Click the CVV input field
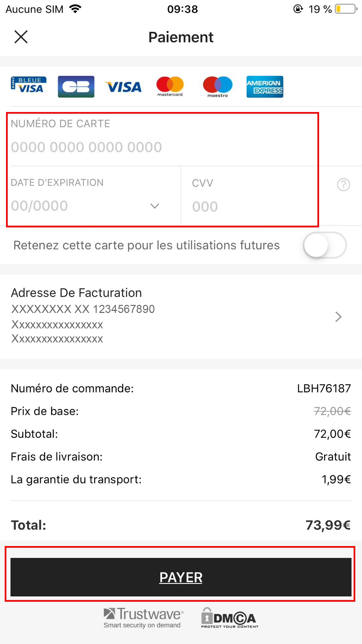 (248, 206)
